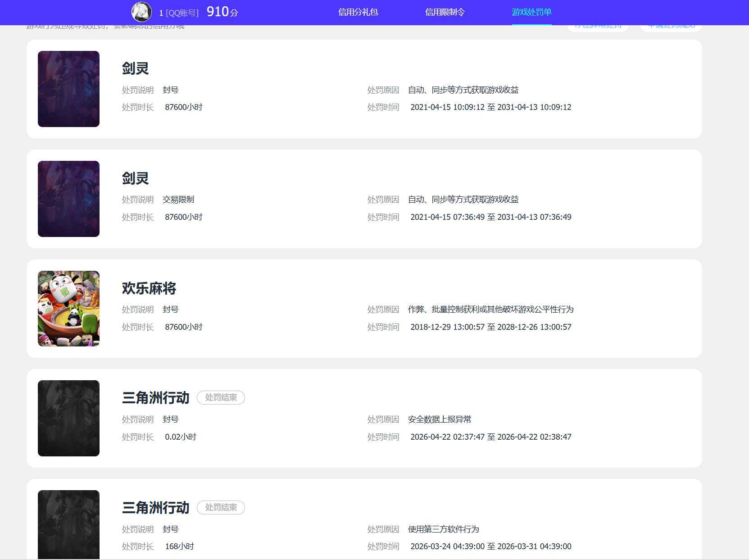Click 87600小时 duration in the 欢乐麻将 card
The image size is (749, 560).
pyautogui.click(x=184, y=327)
